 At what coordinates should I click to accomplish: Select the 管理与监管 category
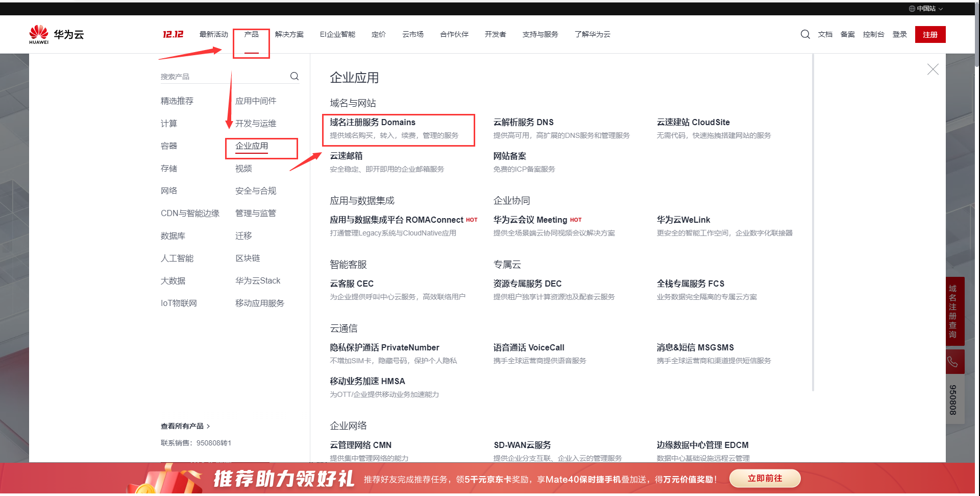coord(256,214)
